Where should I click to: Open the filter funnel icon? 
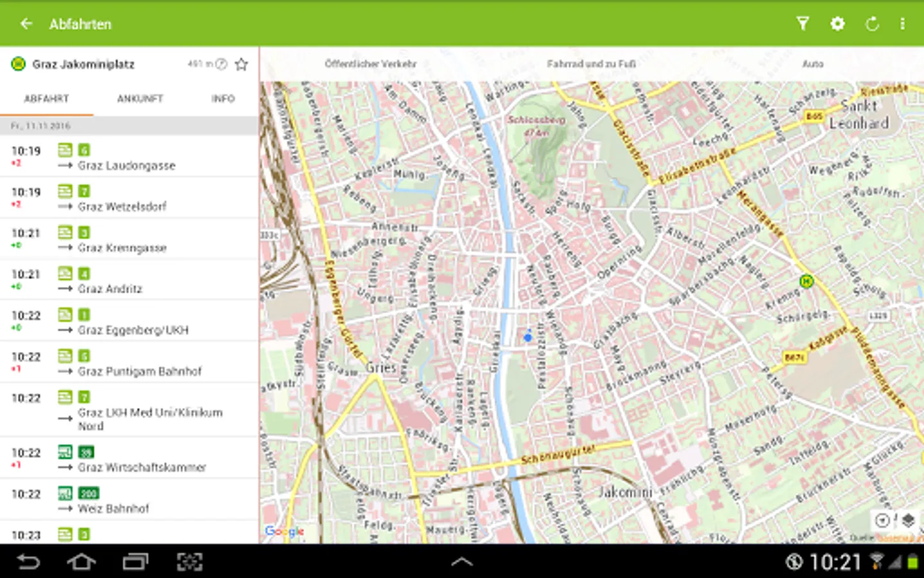coord(803,24)
